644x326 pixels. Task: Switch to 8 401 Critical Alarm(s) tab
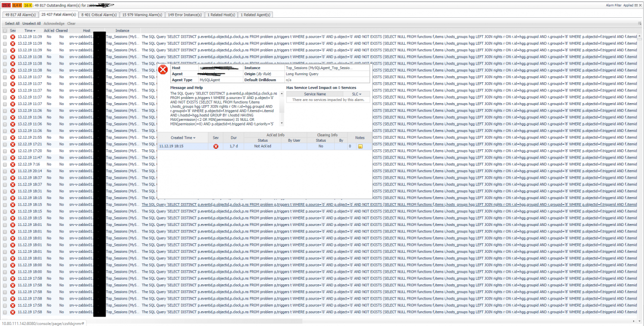(99, 15)
